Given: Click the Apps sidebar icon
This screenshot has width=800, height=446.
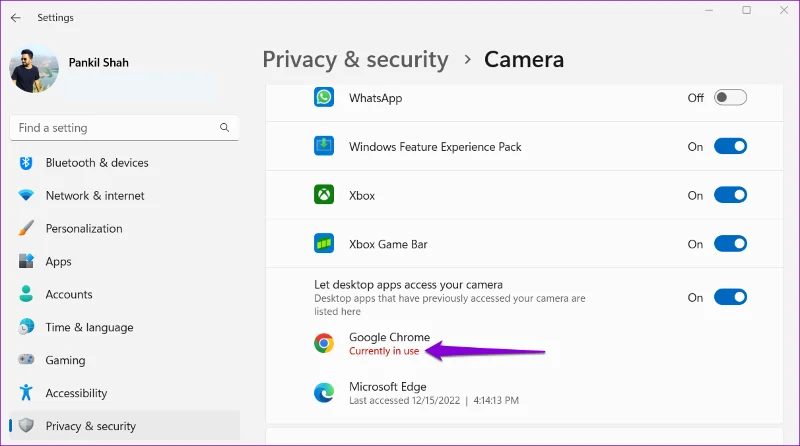Looking at the screenshot, I should coord(26,261).
